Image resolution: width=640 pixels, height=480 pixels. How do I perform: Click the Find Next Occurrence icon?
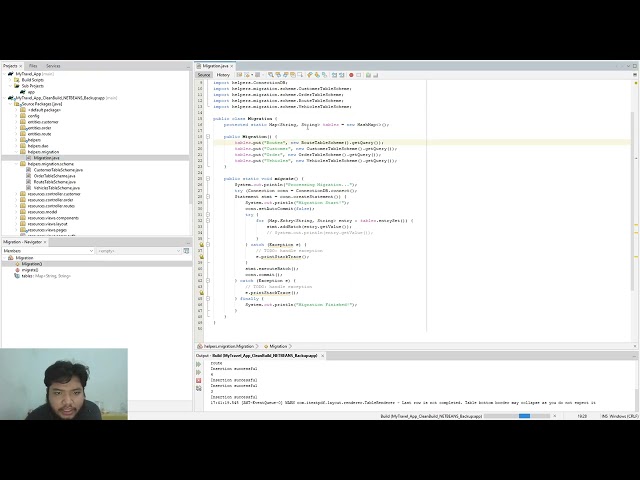(x=285, y=75)
